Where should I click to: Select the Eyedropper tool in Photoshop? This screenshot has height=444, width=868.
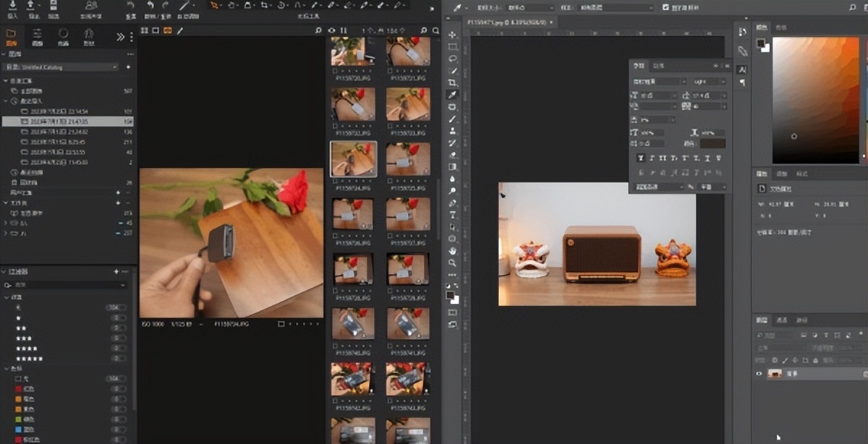pyautogui.click(x=453, y=95)
